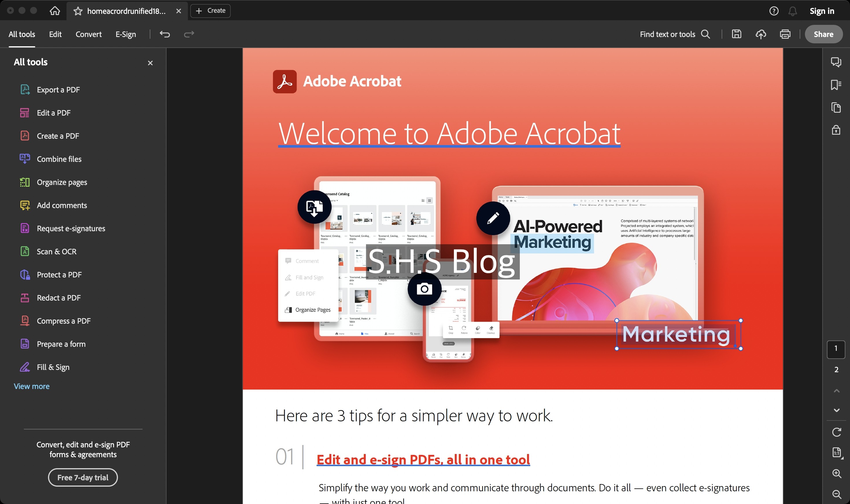This screenshot has width=850, height=504.
Task: Open the Edit menu
Action: pos(55,34)
